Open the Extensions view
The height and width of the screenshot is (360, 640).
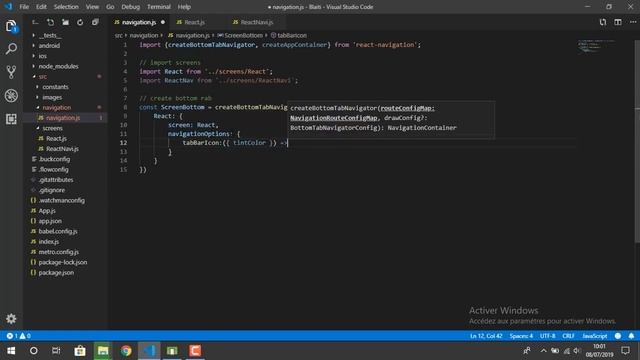(x=11, y=119)
